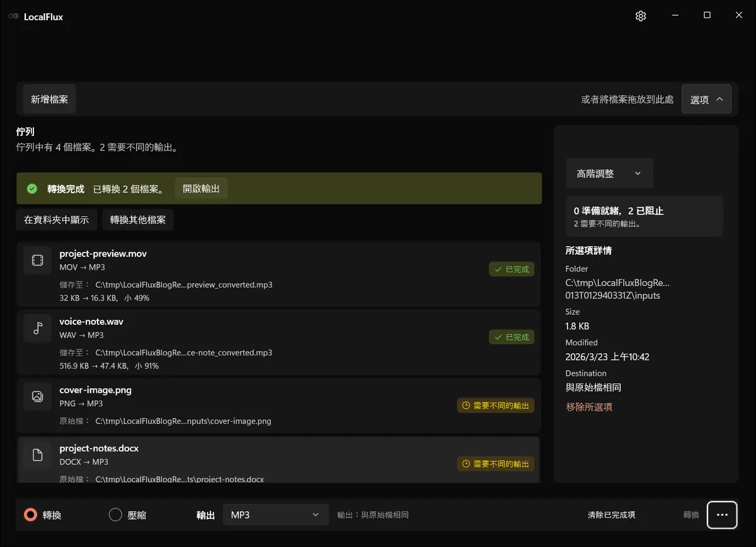Click the 移除所選項 link
Screen dimensions: 756x547
click(589, 407)
